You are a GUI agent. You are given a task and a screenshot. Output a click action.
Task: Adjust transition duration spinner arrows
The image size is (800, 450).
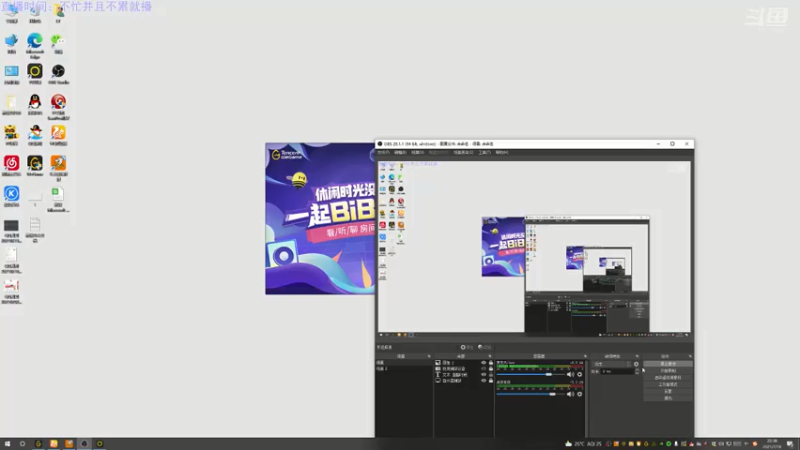(x=636, y=371)
